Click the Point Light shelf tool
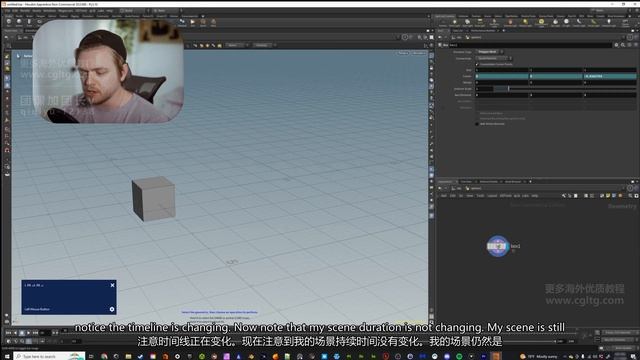640x360 pixels. click(x=454, y=22)
